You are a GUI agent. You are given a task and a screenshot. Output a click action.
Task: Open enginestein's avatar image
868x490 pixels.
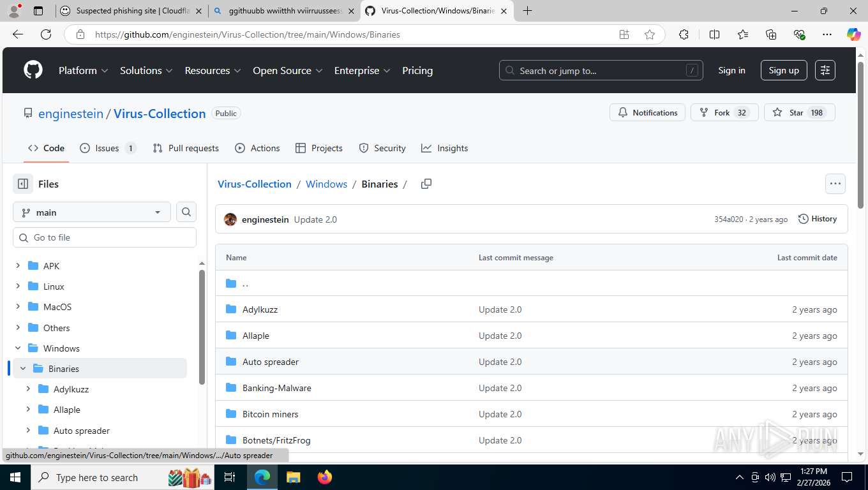click(x=230, y=219)
